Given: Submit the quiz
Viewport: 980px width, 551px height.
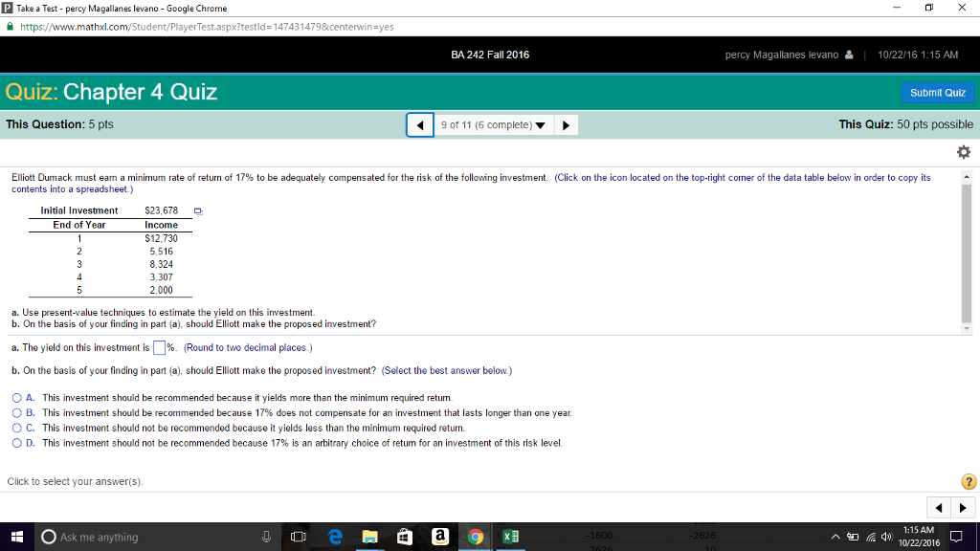Looking at the screenshot, I should pos(938,93).
